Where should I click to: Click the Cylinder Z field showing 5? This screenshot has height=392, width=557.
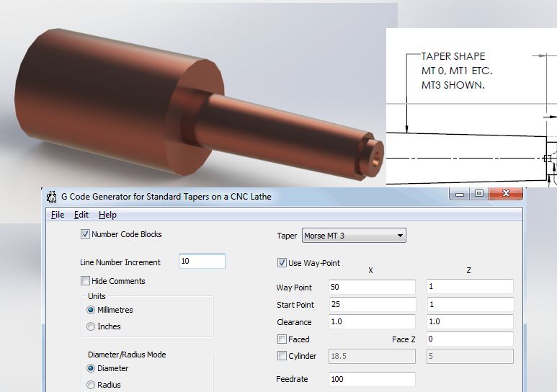point(470,356)
